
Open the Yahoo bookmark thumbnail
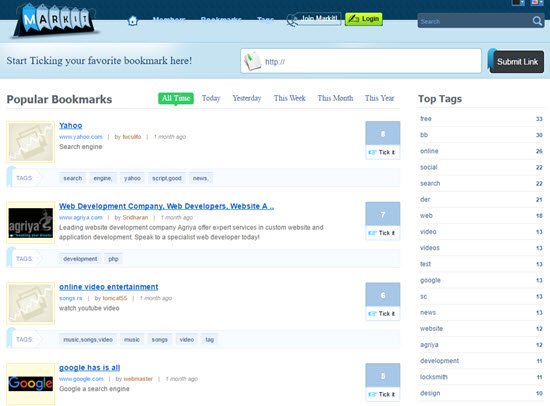pos(31,142)
